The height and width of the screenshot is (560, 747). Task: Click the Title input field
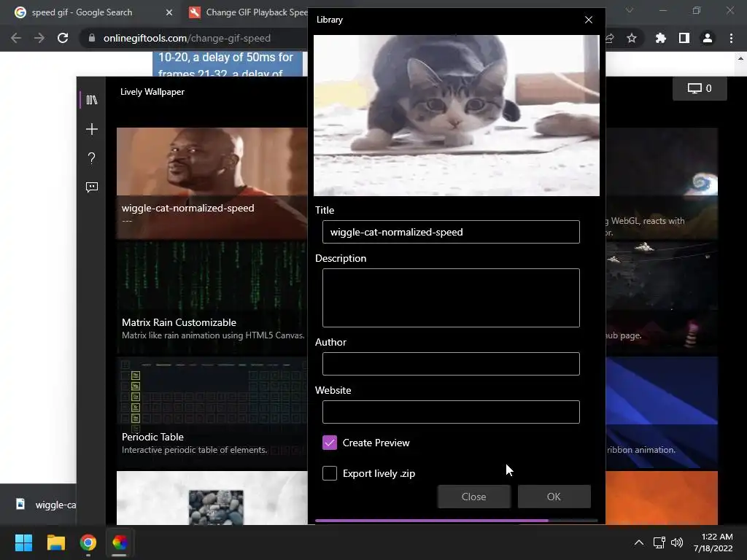(451, 232)
